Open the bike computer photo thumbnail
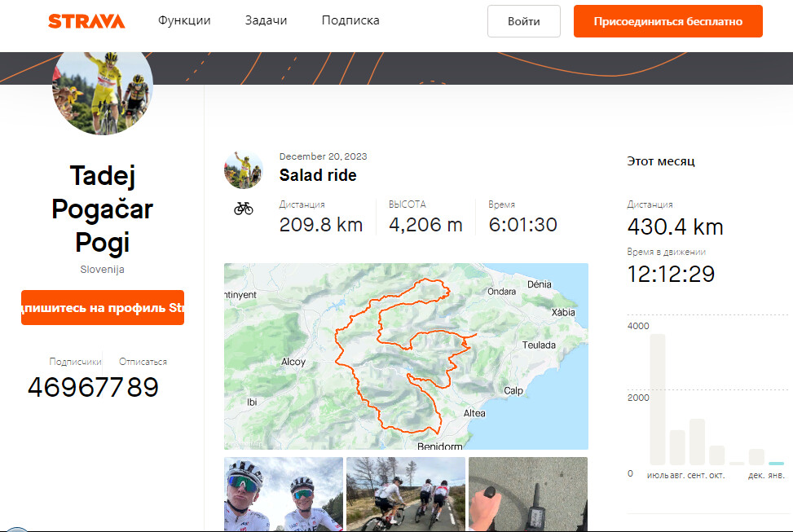The height and width of the screenshot is (532, 793). pos(528,494)
